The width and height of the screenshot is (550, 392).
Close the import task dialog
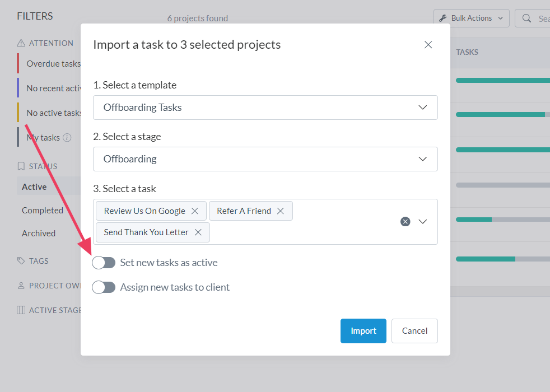pyautogui.click(x=428, y=45)
